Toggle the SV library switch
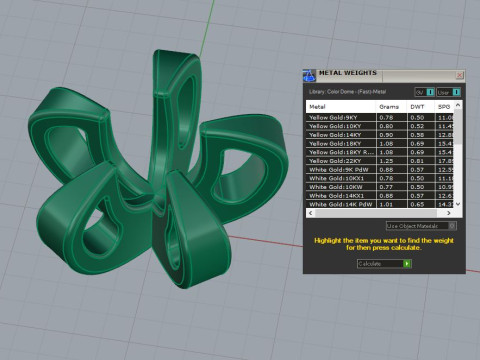This screenshot has height=360, width=480. [x=424, y=92]
